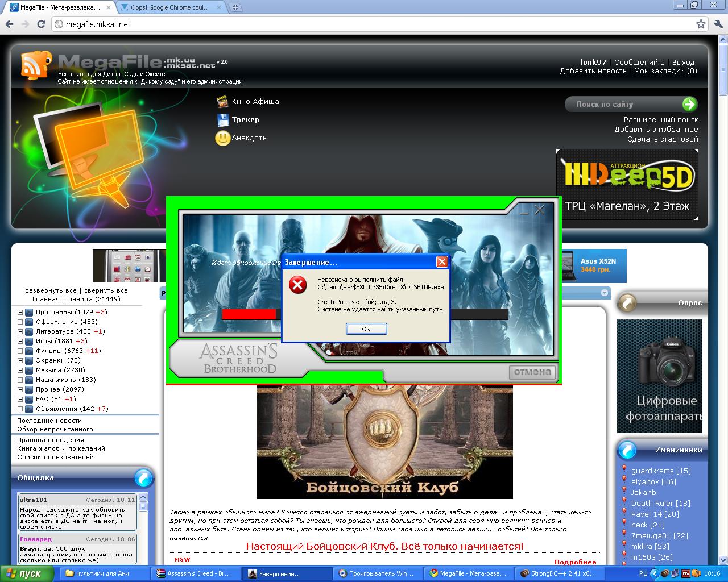728x582 pixels.
Task: Click the отмена button in the installer
Action: [532, 372]
